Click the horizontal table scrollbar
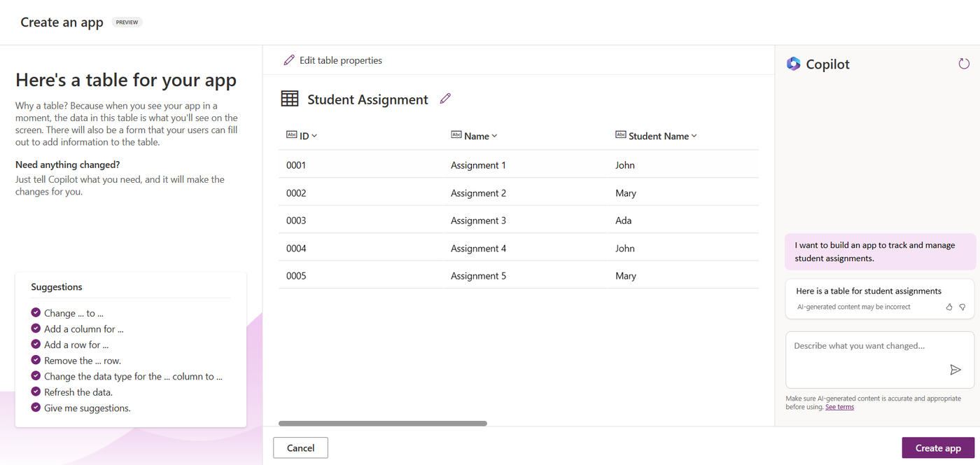980x465 pixels. [x=383, y=424]
